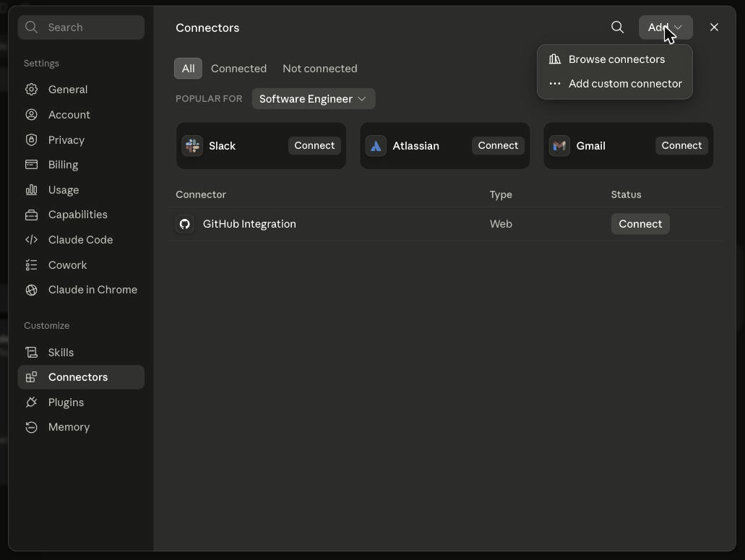Click the Type column header

coord(501,194)
